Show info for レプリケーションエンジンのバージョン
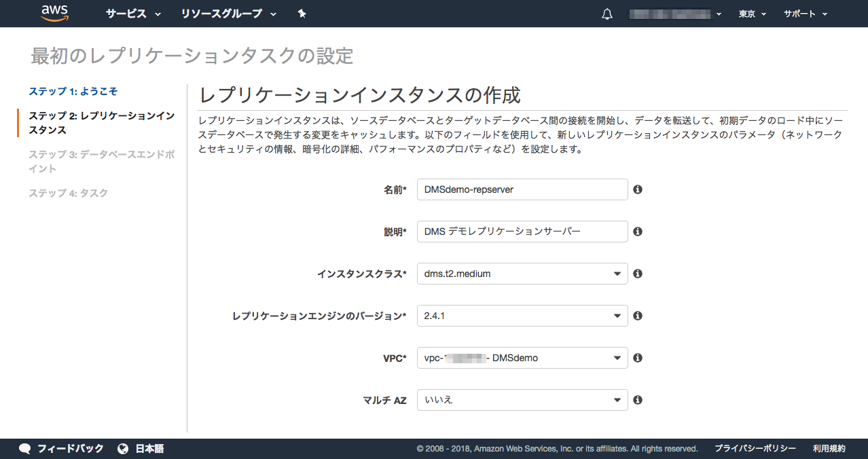The image size is (868, 459). click(x=638, y=316)
